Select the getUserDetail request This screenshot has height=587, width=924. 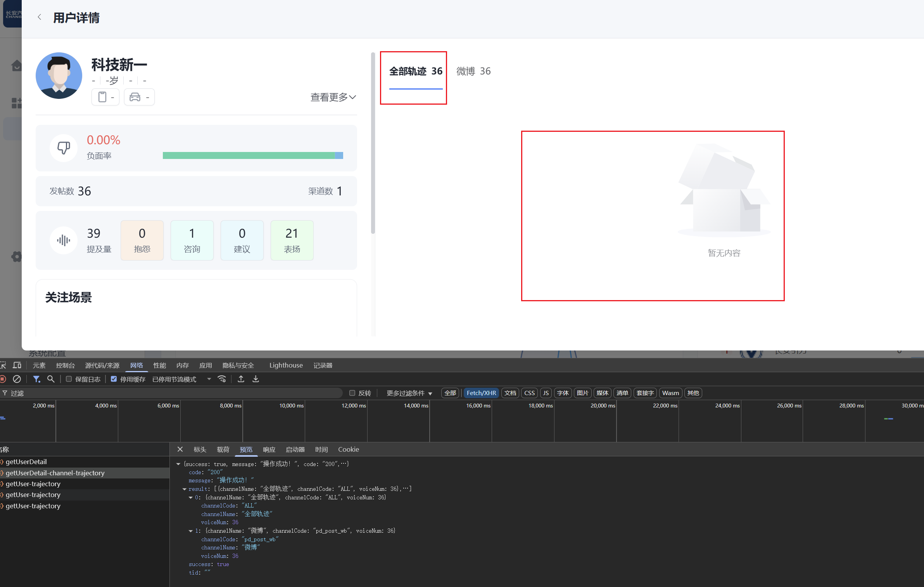click(x=26, y=462)
